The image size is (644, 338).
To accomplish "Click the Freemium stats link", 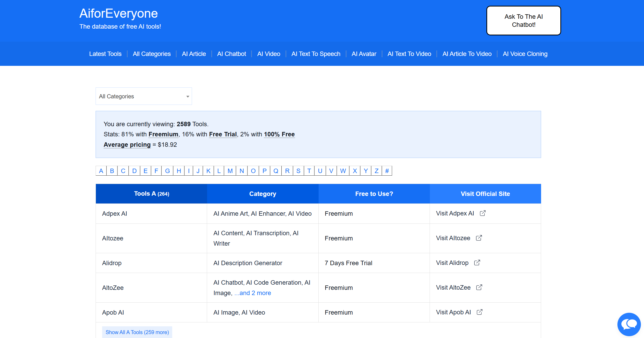I will tap(163, 134).
